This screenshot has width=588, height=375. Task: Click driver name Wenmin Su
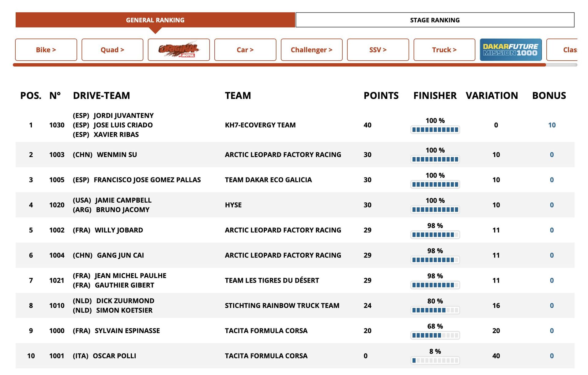click(117, 155)
